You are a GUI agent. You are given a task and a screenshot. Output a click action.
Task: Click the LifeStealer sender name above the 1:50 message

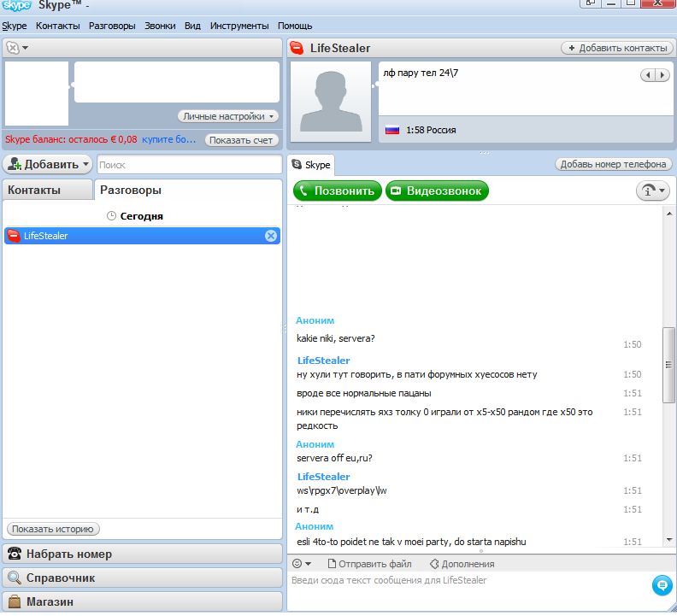(x=323, y=361)
